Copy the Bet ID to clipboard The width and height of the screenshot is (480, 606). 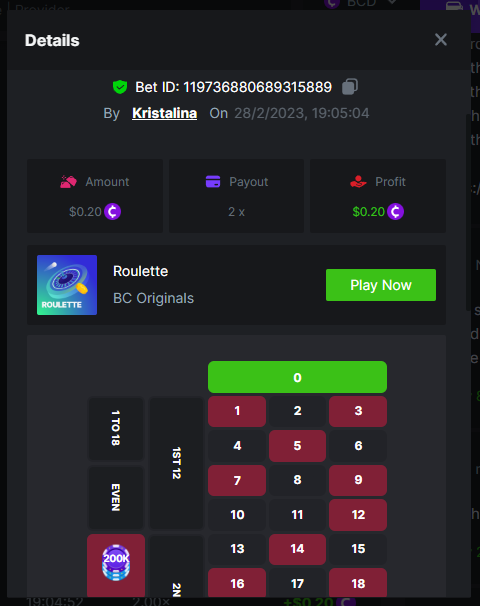coord(350,87)
